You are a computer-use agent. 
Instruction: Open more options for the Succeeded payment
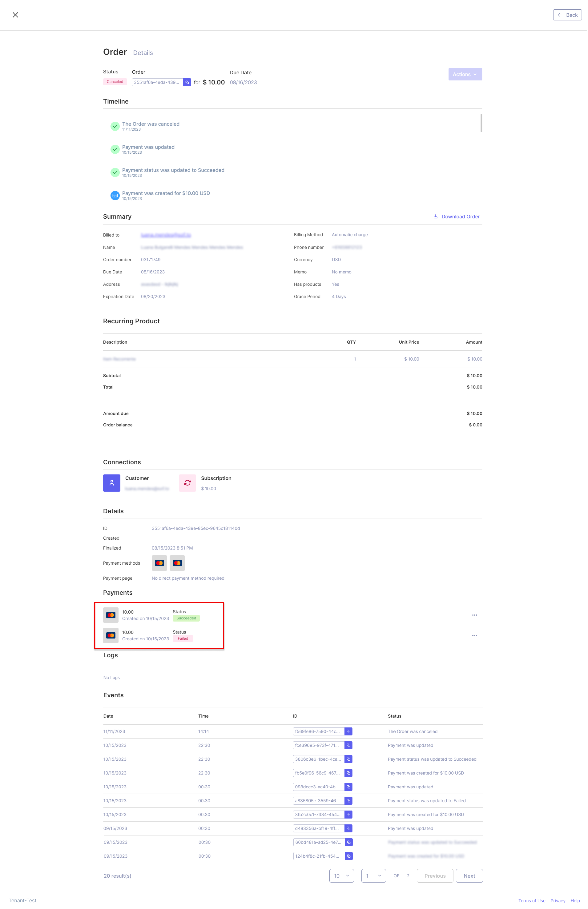475,615
